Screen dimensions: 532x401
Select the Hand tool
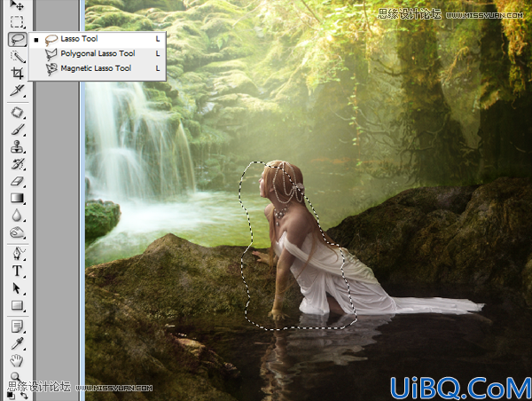click(17, 360)
